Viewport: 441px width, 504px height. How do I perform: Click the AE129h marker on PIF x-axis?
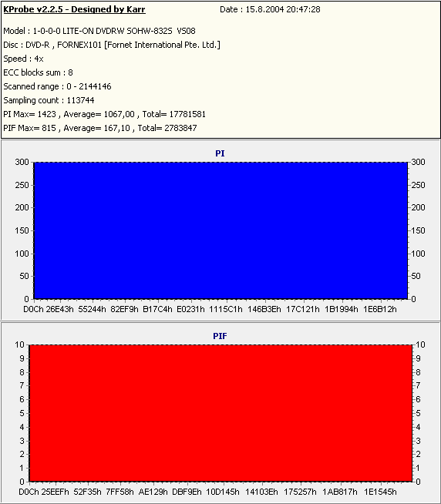pos(153,492)
